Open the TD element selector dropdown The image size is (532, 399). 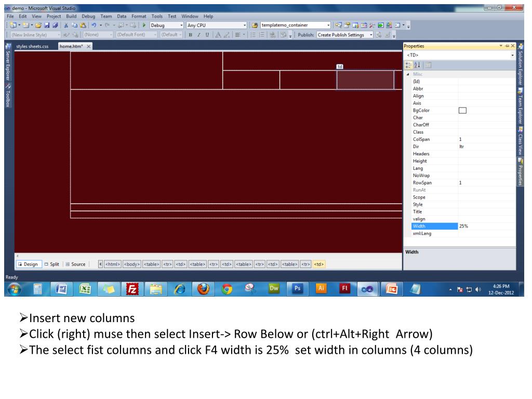[x=512, y=55]
